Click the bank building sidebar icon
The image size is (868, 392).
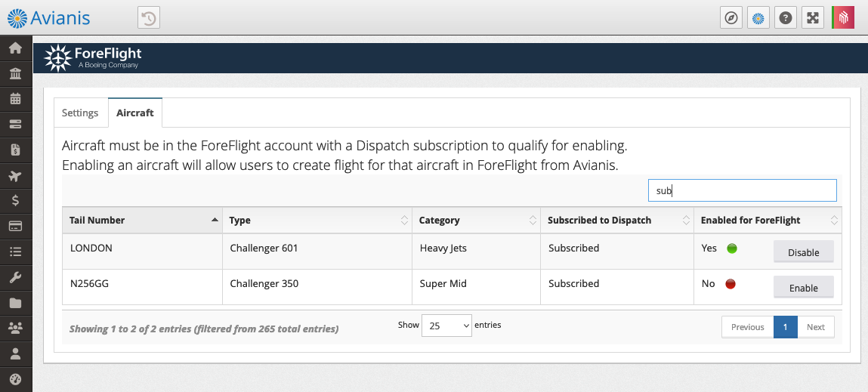[16, 73]
